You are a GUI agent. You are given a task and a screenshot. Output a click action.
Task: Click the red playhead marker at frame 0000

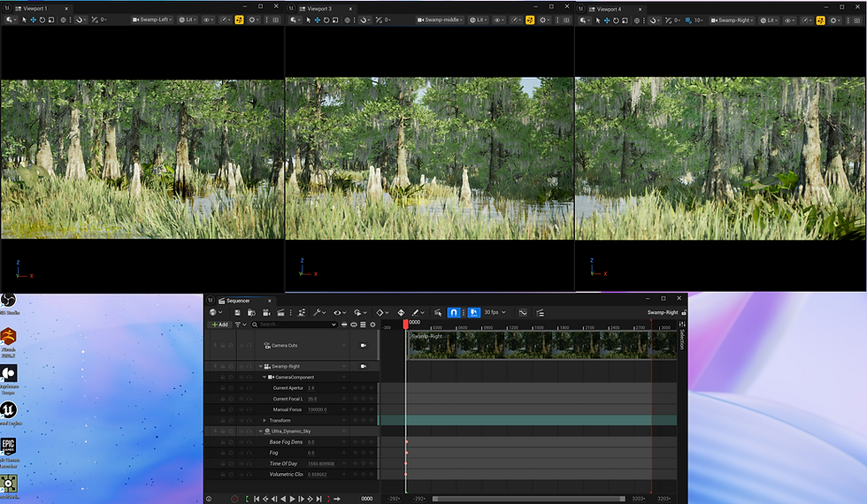(x=405, y=325)
